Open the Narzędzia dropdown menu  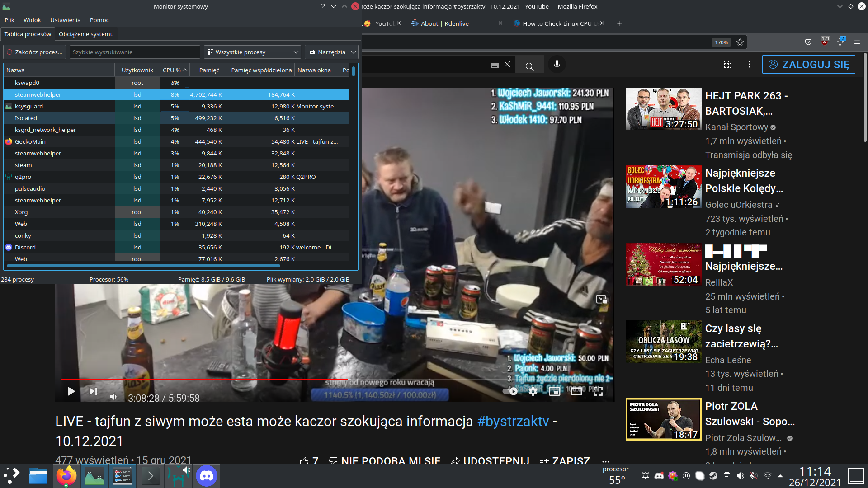[x=331, y=52]
